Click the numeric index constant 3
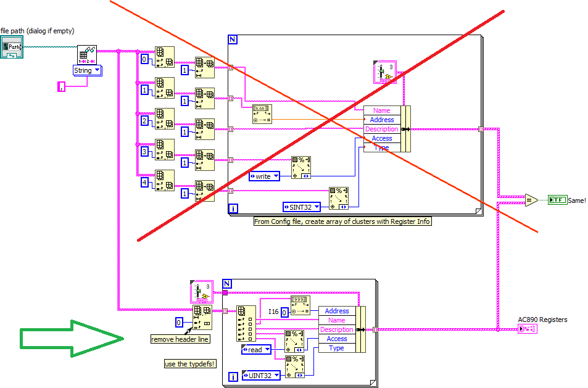Viewport: 588px width, 388px height. 144,152
